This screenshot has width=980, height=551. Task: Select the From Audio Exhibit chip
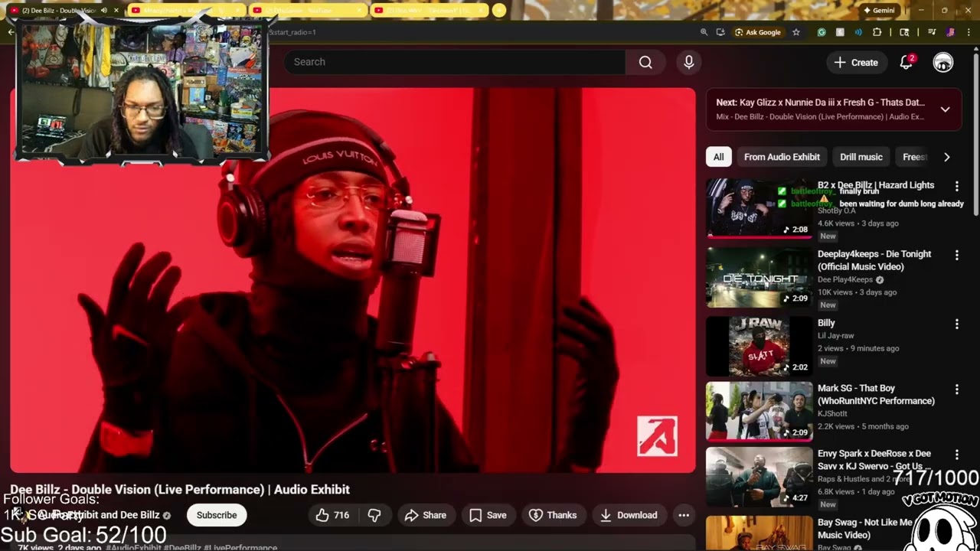click(782, 157)
